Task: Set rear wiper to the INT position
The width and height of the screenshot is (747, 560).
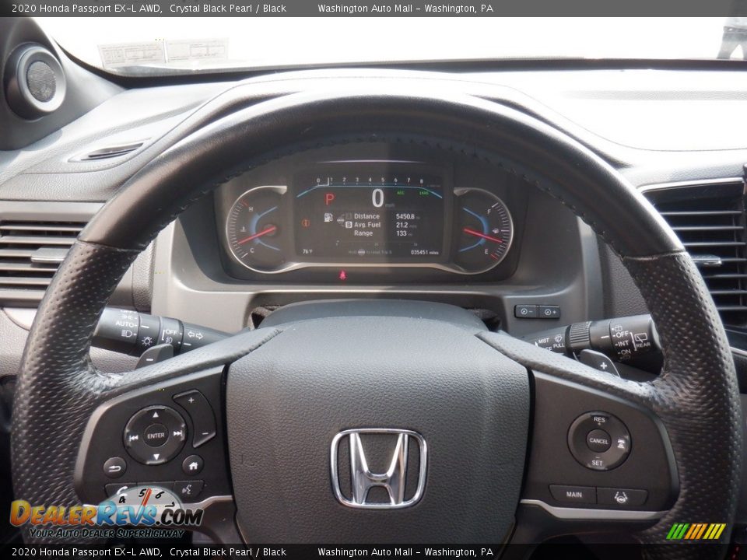Action: click(622, 343)
